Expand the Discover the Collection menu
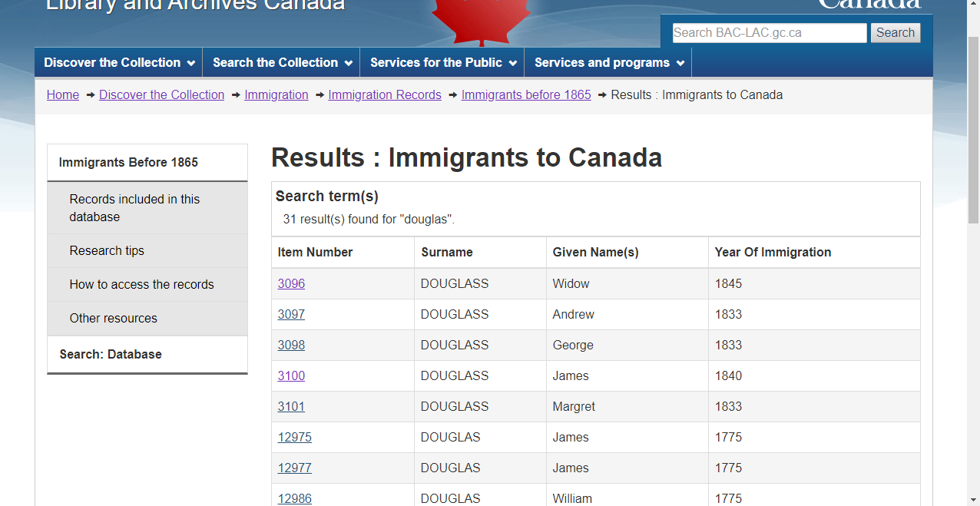This screenshot has height=506, width=980. click(x=119, y=63)
